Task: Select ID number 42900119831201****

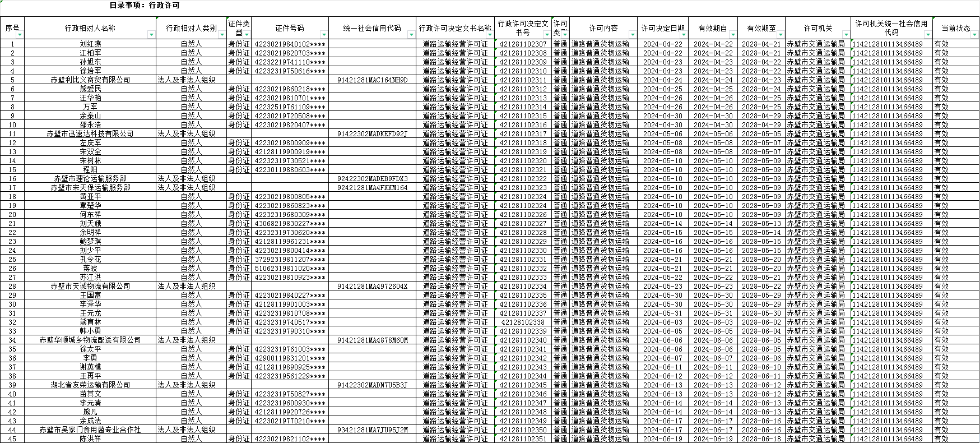Action: [x=290, y=358]
